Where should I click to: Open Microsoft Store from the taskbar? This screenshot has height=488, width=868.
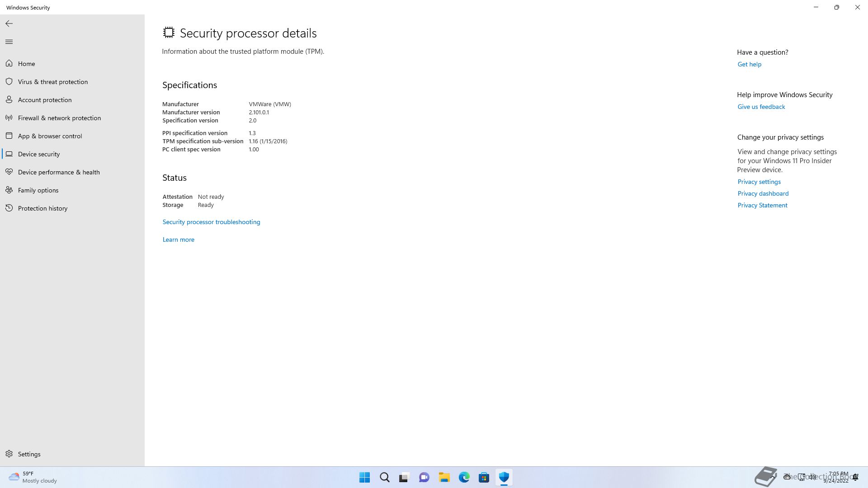click(484, 477)
